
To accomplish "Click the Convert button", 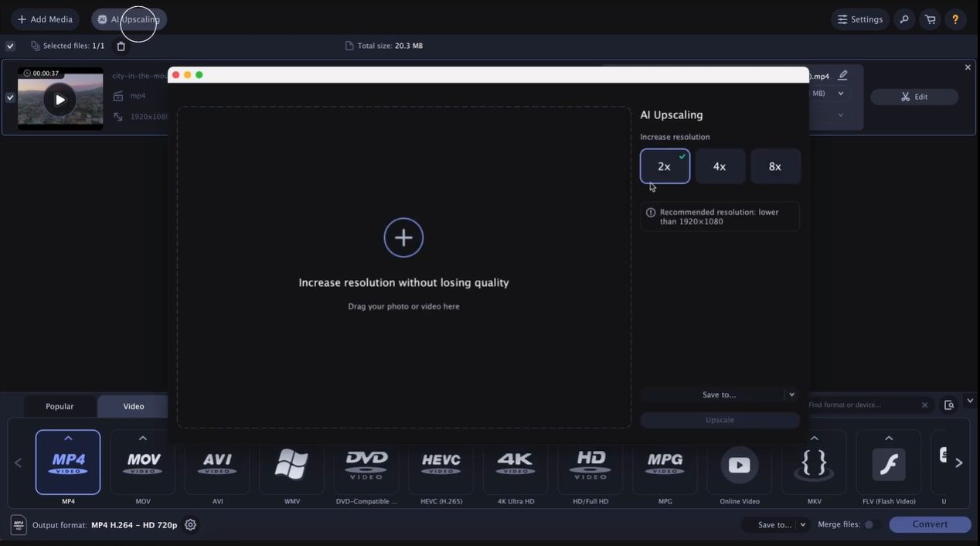I will click(929, 524).
